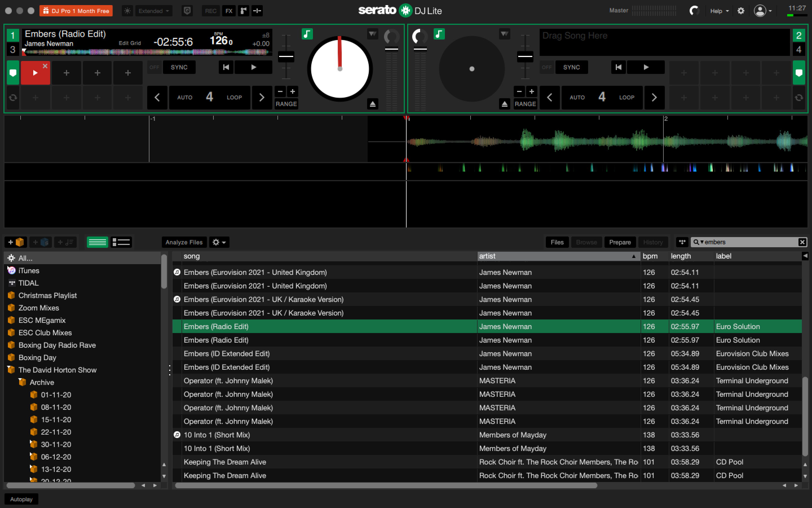This screenshot has width=812, height=508.
Task: Sort by the artist column header
Action: 558,256
